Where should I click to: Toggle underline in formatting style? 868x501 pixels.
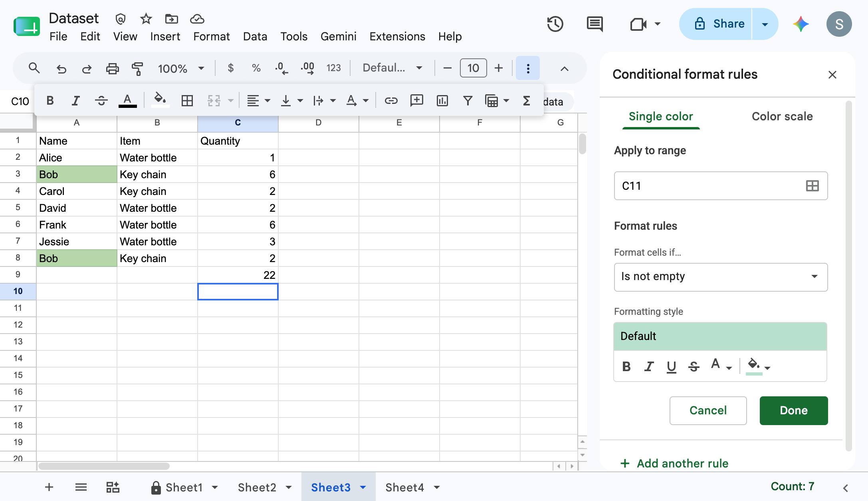671,367
